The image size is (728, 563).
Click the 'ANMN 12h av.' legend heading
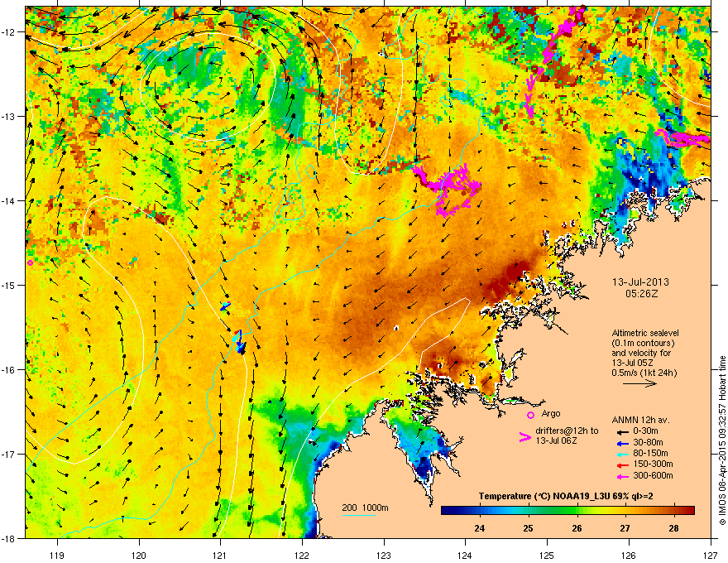pyautogui.click(x=640, y=420)
